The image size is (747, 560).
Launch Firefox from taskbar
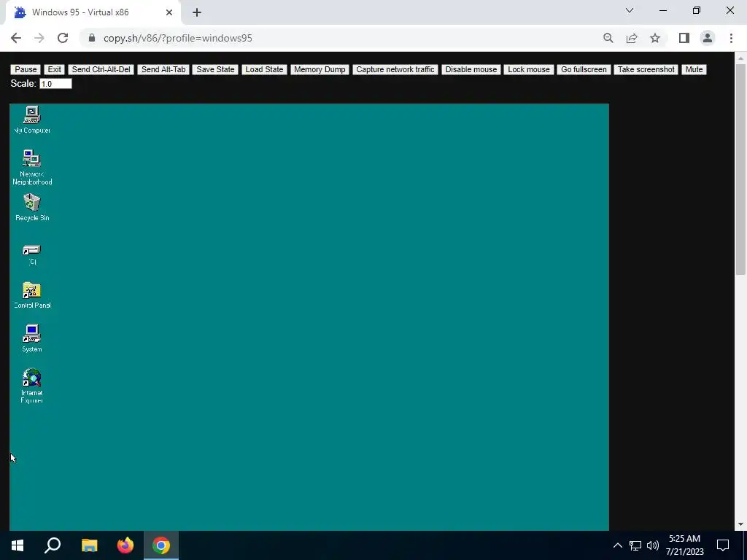tap(125, 545)
